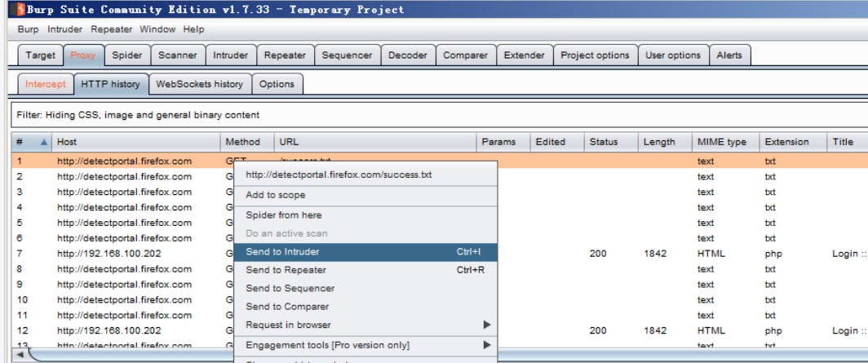Screen dimensions: 868x363
Task: Sort by the Status column header
Action: 611,142
